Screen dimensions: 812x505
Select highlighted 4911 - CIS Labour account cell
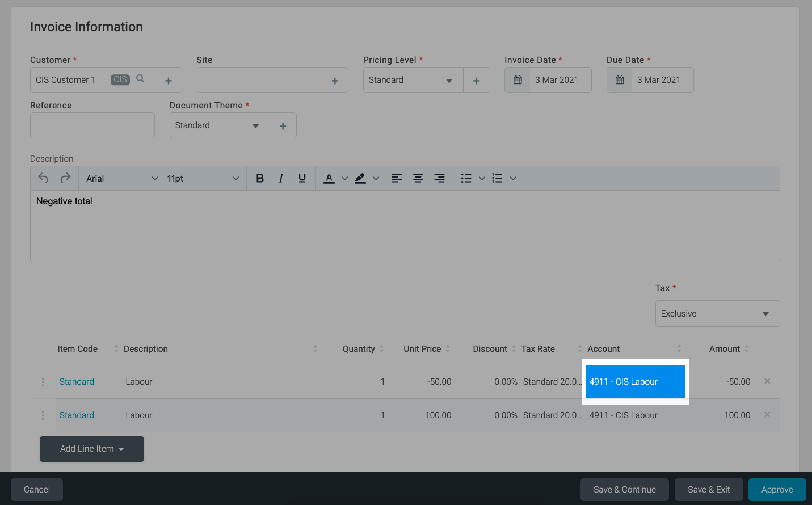[635, 382]
